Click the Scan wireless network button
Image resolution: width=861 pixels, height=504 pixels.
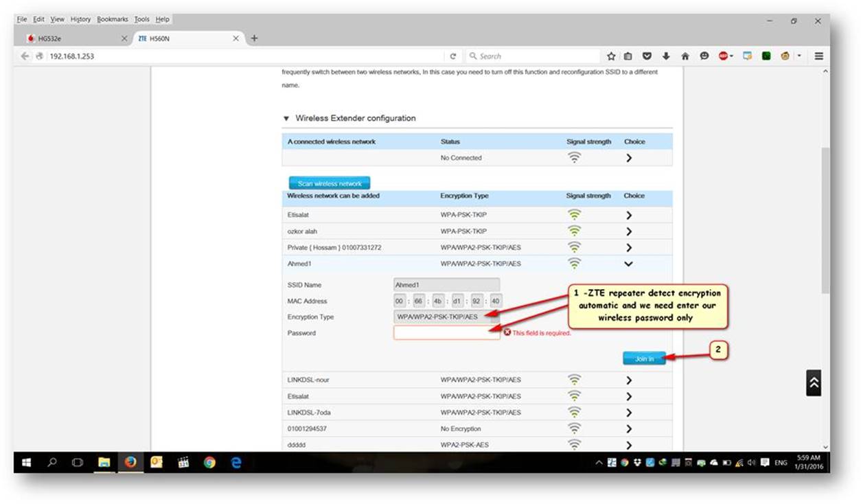[x=330, y=183]
